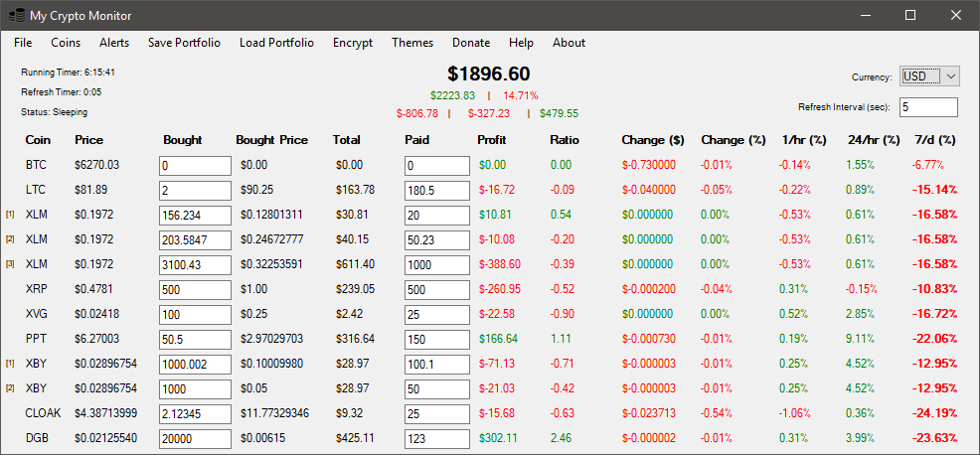Click the CLOAK Bought field showing 2.12345
The image size is (980, 455).
click(195, 413)
